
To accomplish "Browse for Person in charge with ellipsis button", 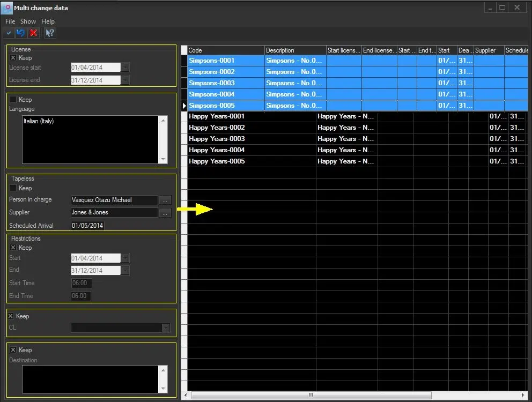I will (165, 200).
